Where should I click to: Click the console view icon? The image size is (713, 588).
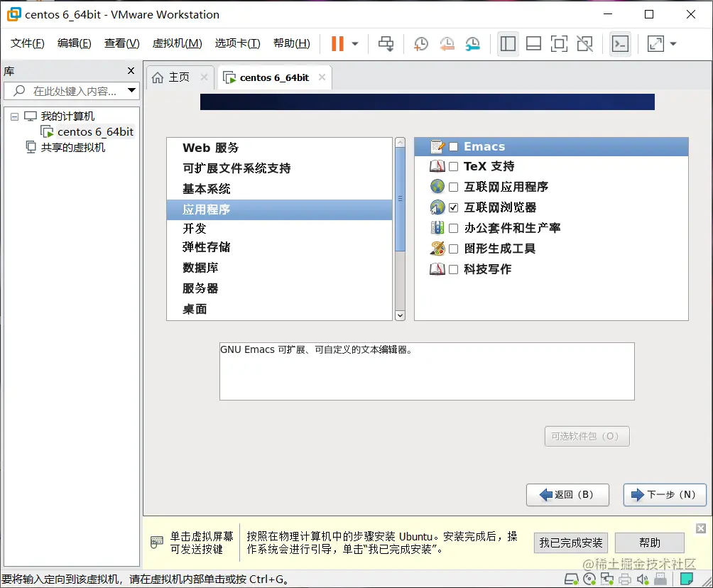click(620, 43)
